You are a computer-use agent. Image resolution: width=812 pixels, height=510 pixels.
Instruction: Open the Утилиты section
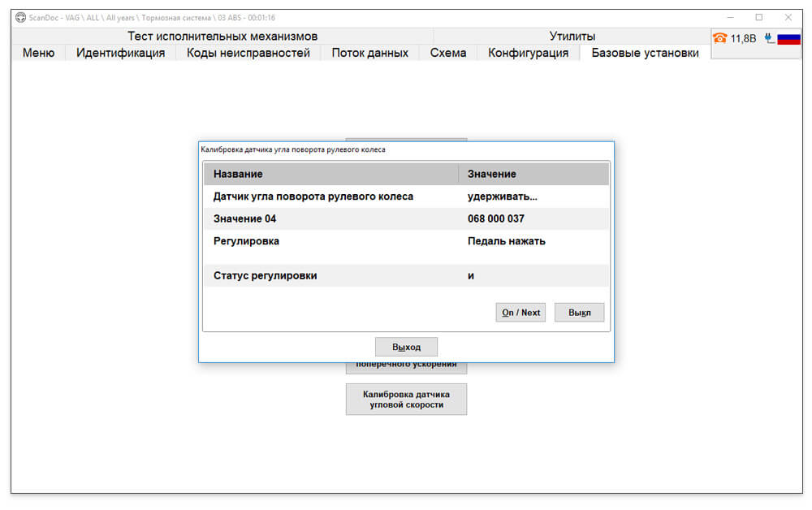tap(572, 37)
